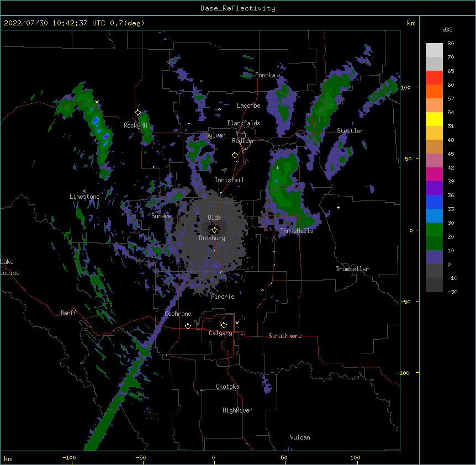Click the 100 tick on the right axis
This screenshot has height=465, width=476.
tap(405, 87)
